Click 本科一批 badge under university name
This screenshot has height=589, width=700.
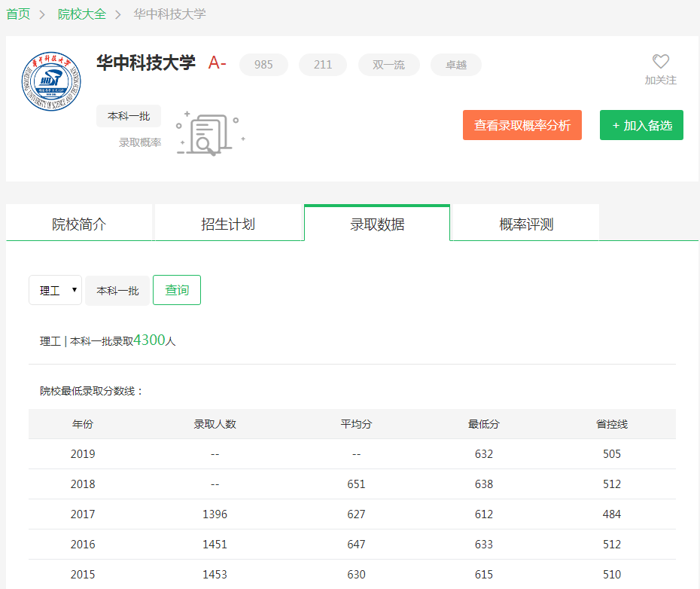129,116
